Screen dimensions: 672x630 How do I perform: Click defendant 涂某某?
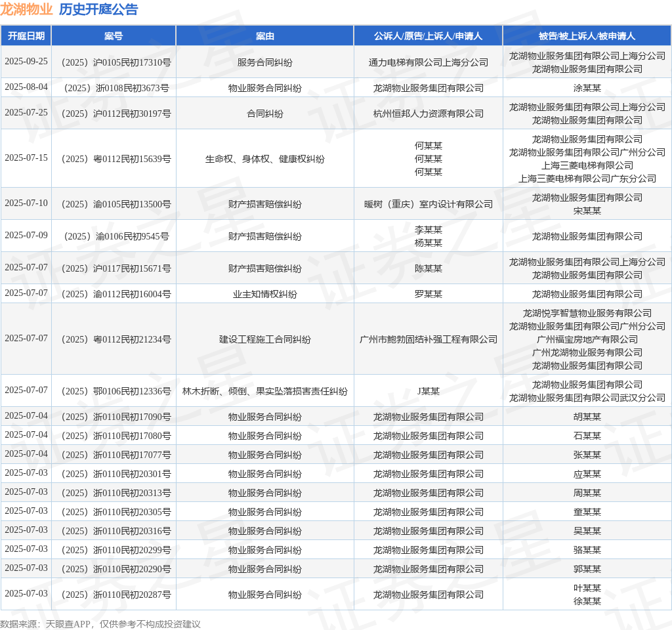click(587, 89)
